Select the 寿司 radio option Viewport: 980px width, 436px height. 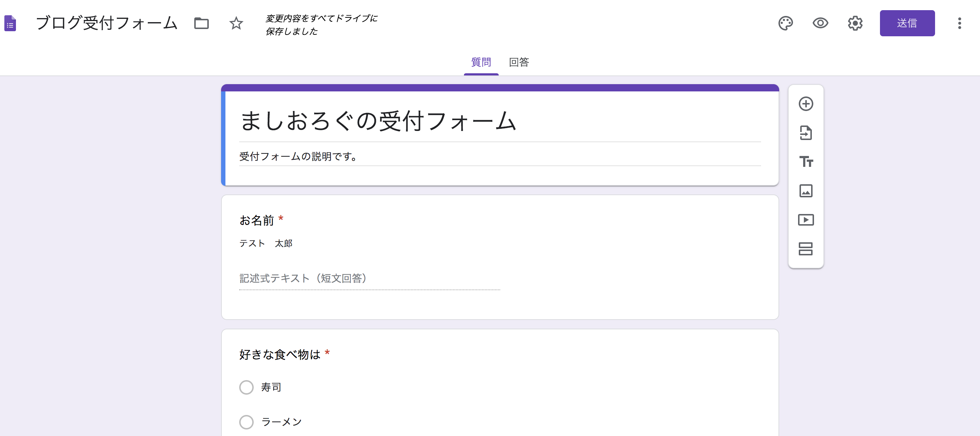pos(246,387)
